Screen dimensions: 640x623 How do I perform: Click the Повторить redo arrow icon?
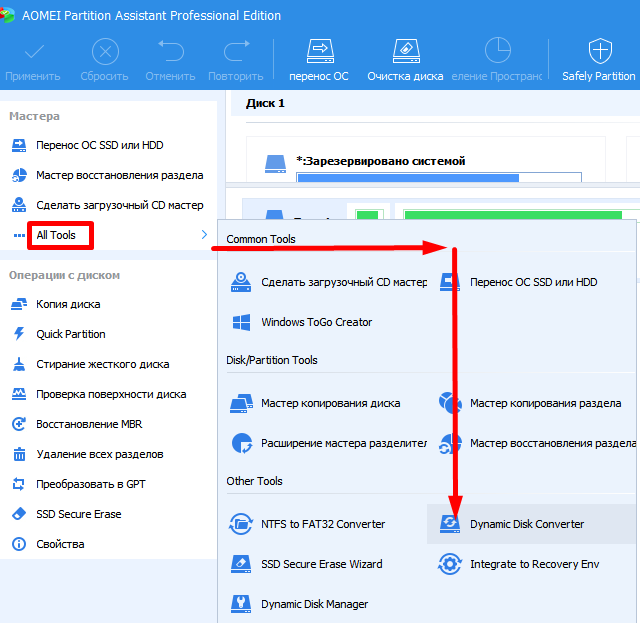click(237, 51)
